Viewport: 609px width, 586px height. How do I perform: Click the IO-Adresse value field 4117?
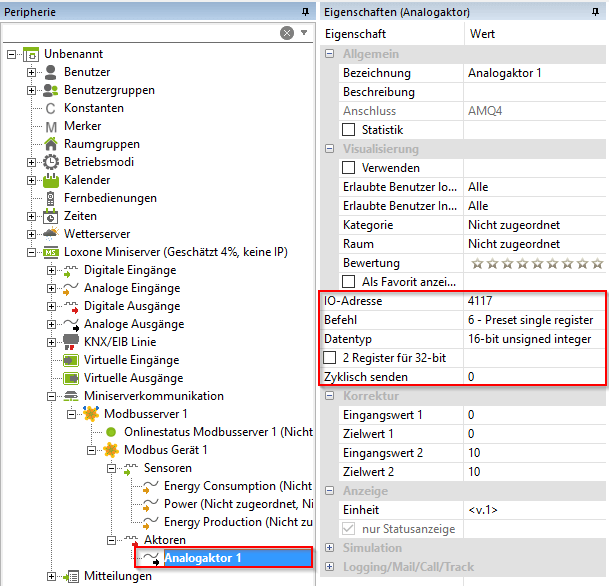tap(533, 301)
